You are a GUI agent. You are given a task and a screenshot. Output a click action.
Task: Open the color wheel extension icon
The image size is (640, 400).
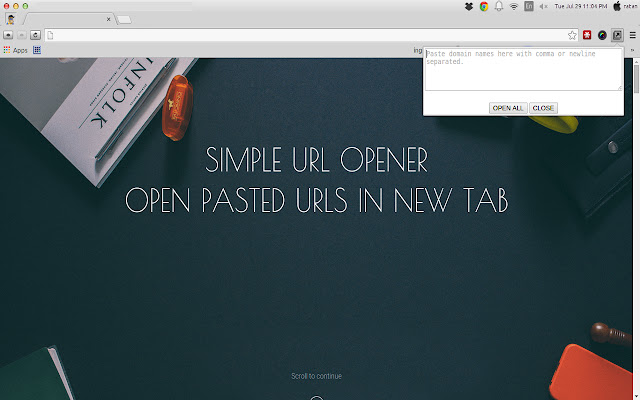602,35
